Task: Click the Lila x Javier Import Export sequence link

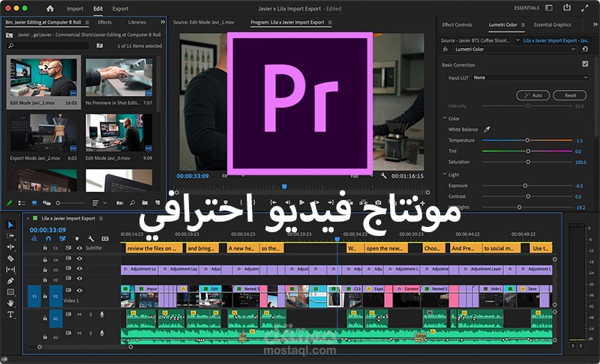Action: (x=556, y=40)
